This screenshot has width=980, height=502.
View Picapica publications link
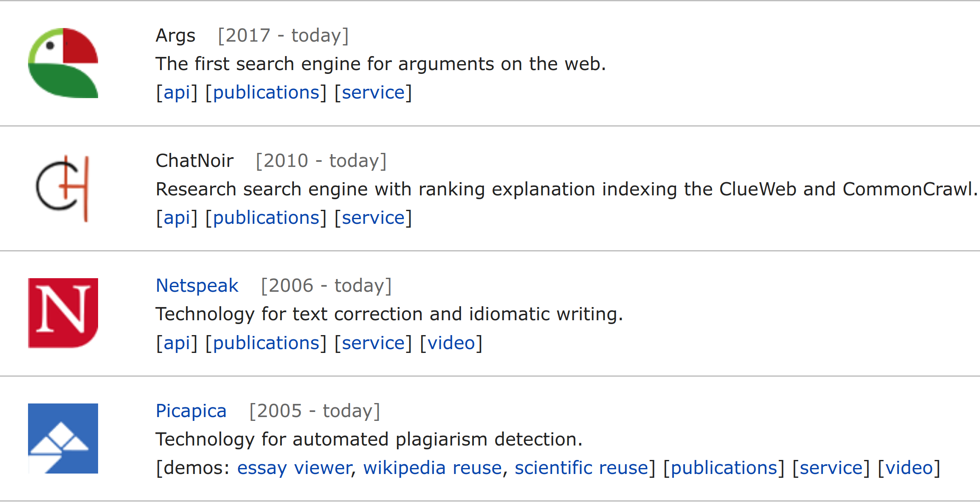coord(724,468)
